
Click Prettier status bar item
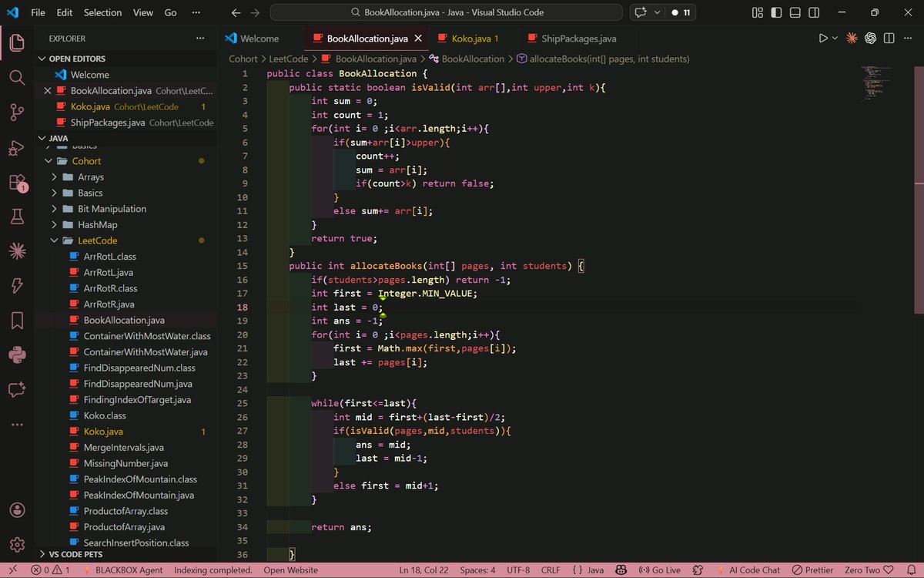click(812, 570)
